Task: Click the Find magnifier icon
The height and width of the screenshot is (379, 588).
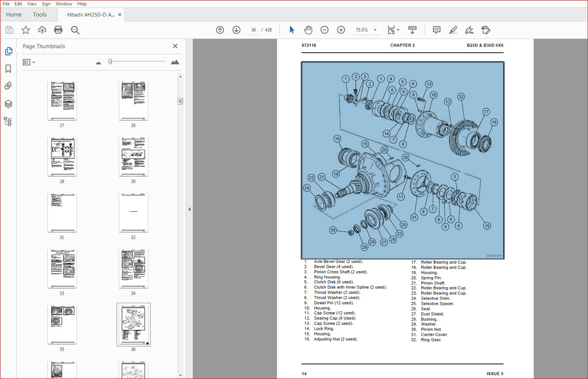Action: [75, 29]
